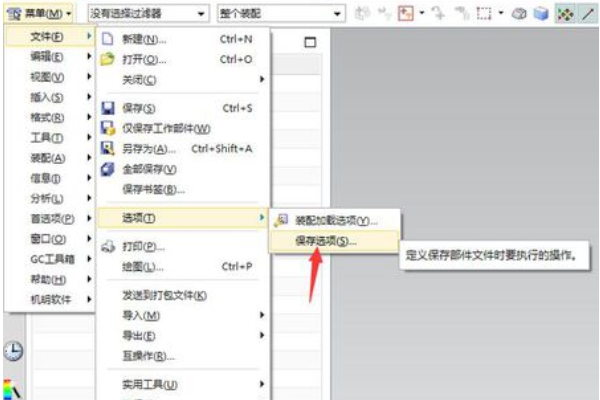Open the 机明软件 menu
Viewport: 600px width, 400px height.
coord(50,299)
